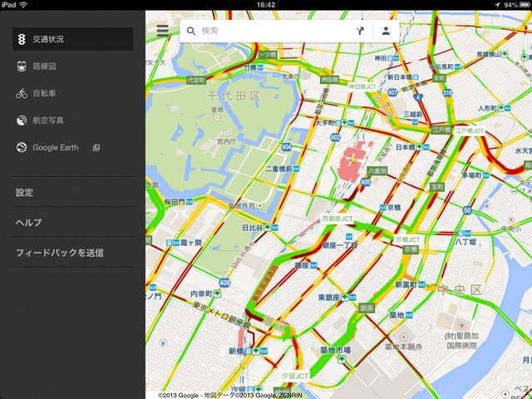Tap the 茅場町 station label

471,175
